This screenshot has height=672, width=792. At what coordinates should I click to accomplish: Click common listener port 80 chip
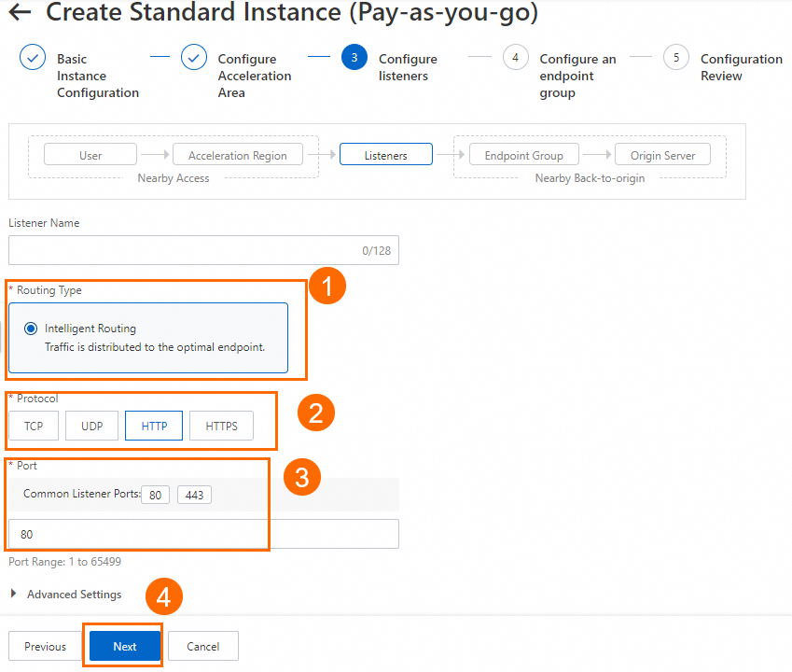click(x=156, y=495)
